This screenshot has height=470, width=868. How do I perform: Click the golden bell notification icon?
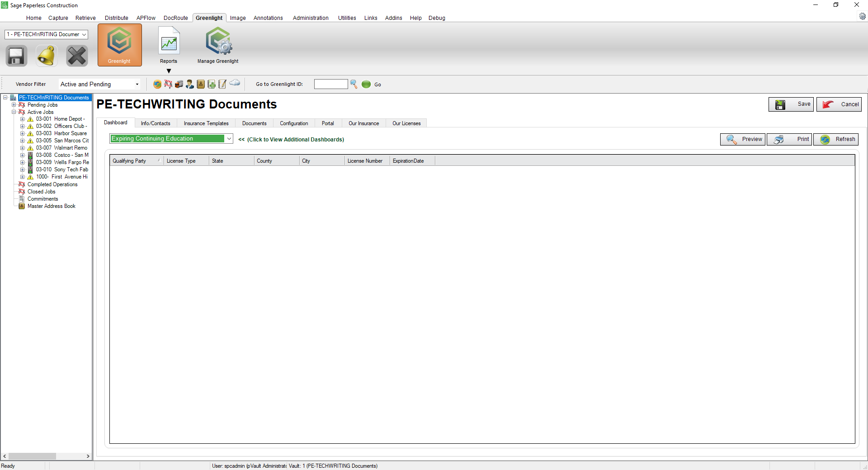tap(47, 56)
